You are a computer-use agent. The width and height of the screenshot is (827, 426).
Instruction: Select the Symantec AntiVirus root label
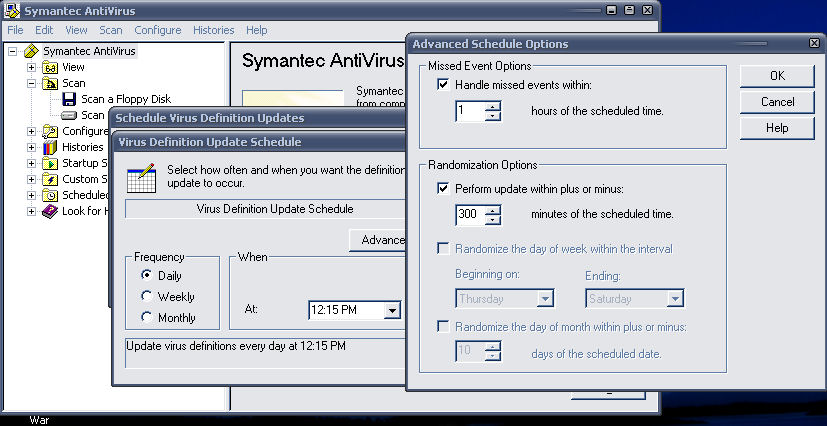tap(89, 51)
